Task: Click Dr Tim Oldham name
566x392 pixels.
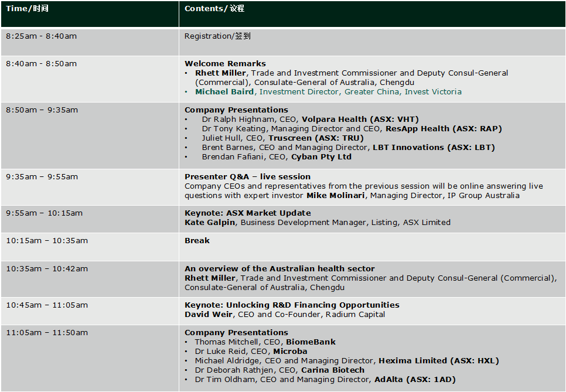Action: pyautogui.click(x=224, y=379)
